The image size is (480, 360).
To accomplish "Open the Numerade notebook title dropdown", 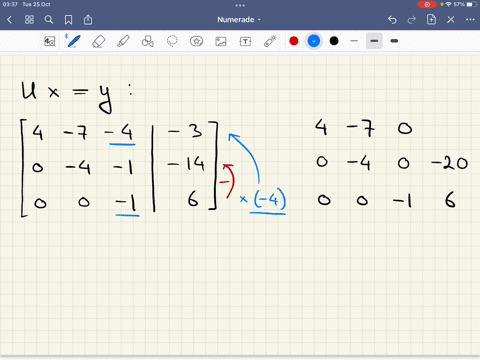I will (239, 20).
